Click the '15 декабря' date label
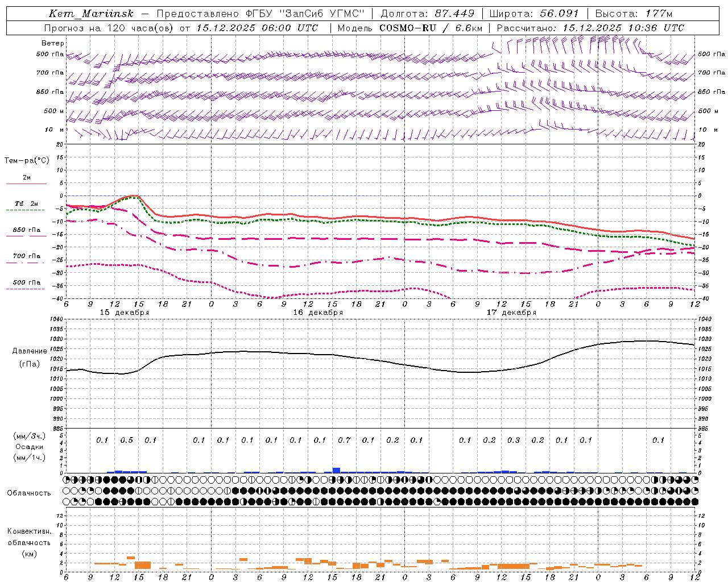The width and height of the screenshot is (728, 582). [x=125, y=313]
